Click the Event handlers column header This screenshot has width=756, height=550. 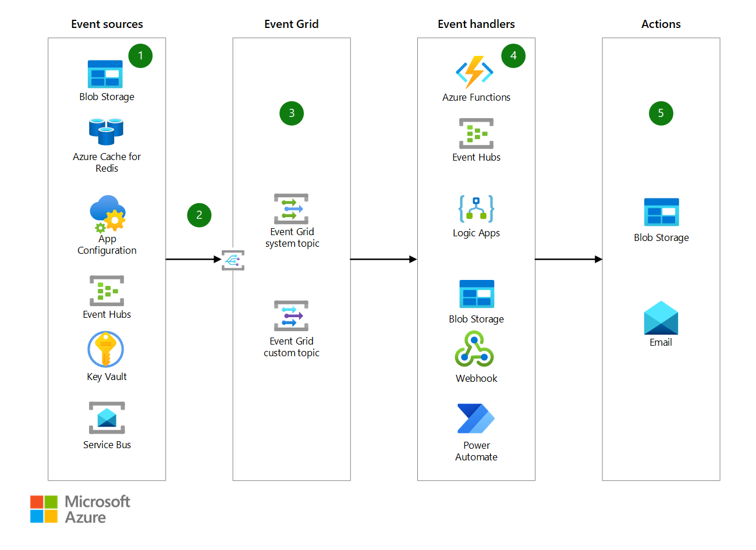tap(476, 24)
